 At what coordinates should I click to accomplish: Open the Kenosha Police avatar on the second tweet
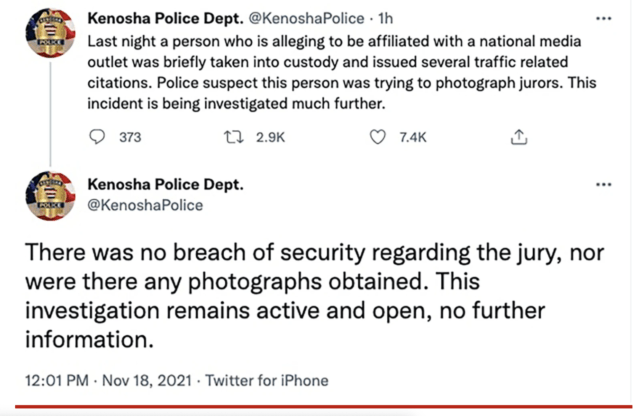(x=51, y=196)
